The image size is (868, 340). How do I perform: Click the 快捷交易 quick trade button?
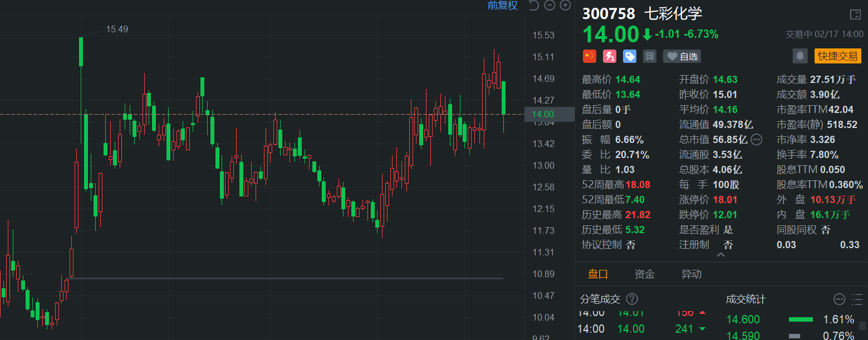click(x=837, y=56)
